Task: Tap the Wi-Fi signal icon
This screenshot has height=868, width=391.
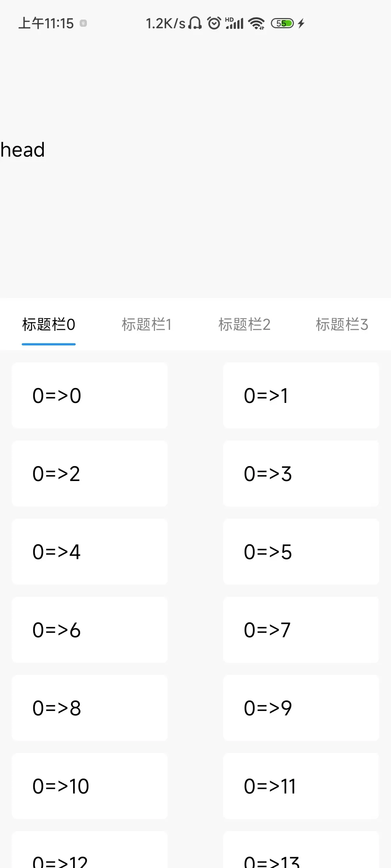Action: coord(257,24)
